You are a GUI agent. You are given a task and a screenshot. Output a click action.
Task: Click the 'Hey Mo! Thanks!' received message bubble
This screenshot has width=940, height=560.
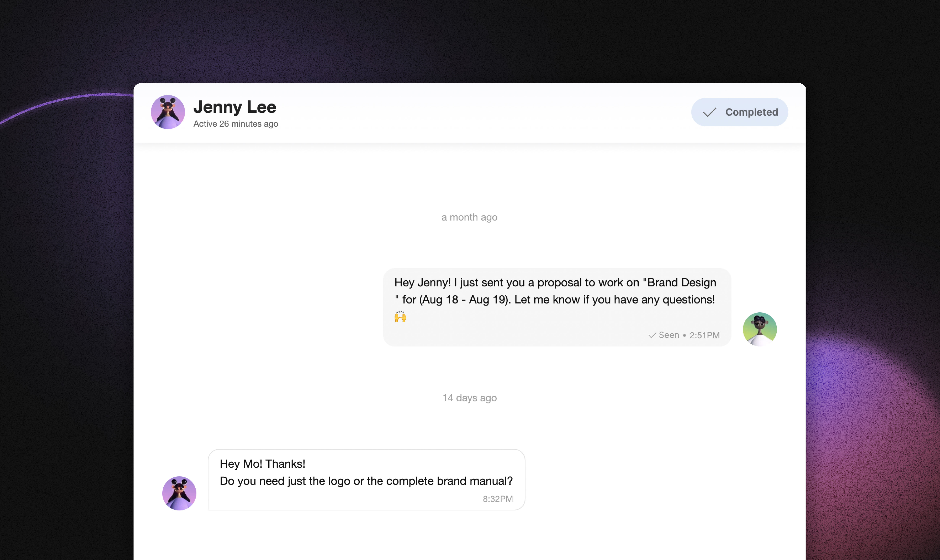[366, 480]
